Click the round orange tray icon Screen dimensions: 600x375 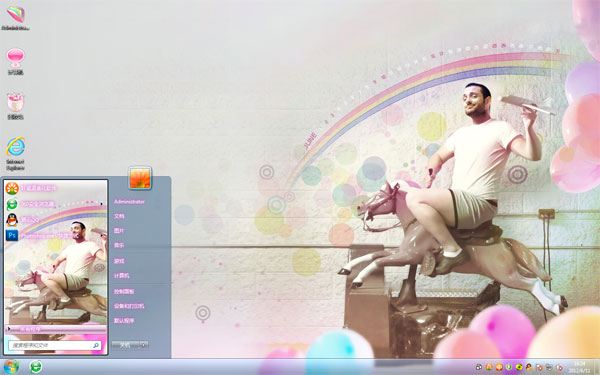(489, 367)
